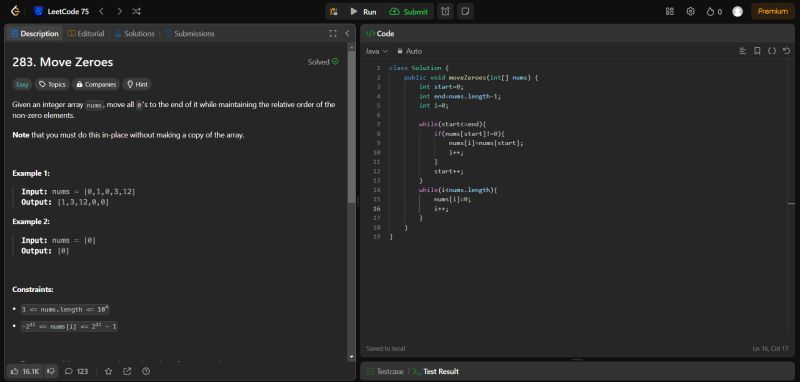This screenshot has width=800, height=382.
Task: Go to next problem arrow
Action: (x=119, y=11)
